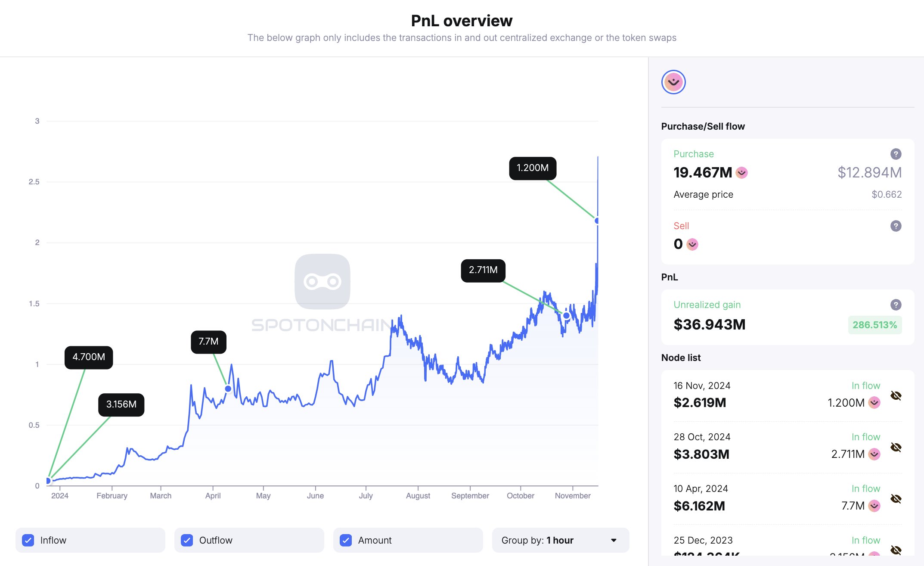Click token icon next to Sell amount 0
Image resolution: width=924 pixels, height=566 pixels.
click(692, 244)
